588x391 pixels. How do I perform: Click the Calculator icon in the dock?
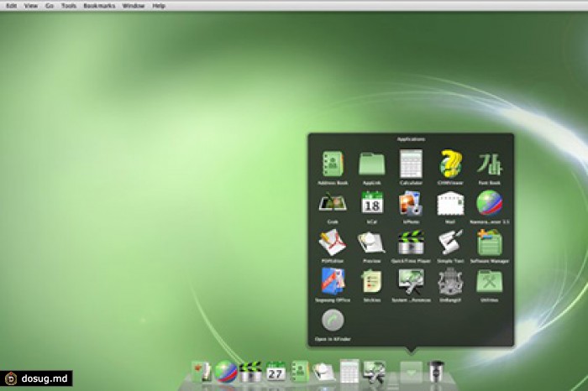349,371
